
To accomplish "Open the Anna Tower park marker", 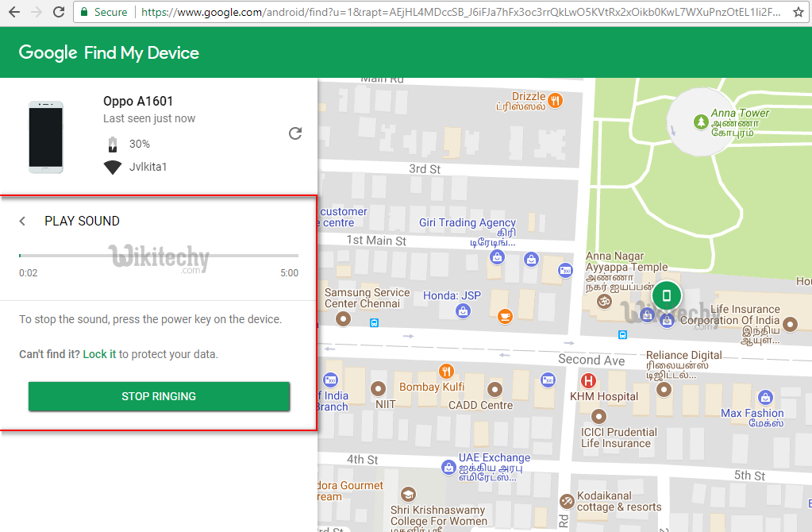I will click(700, 122).
